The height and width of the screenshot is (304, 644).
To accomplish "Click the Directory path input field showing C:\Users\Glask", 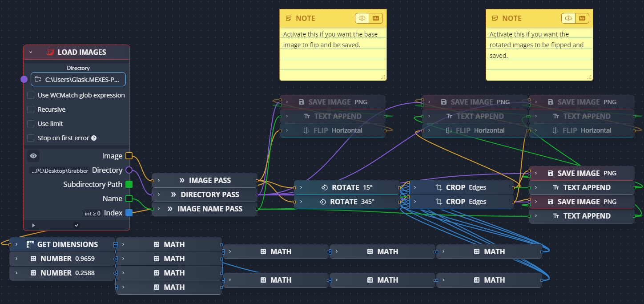I will 78,79.
